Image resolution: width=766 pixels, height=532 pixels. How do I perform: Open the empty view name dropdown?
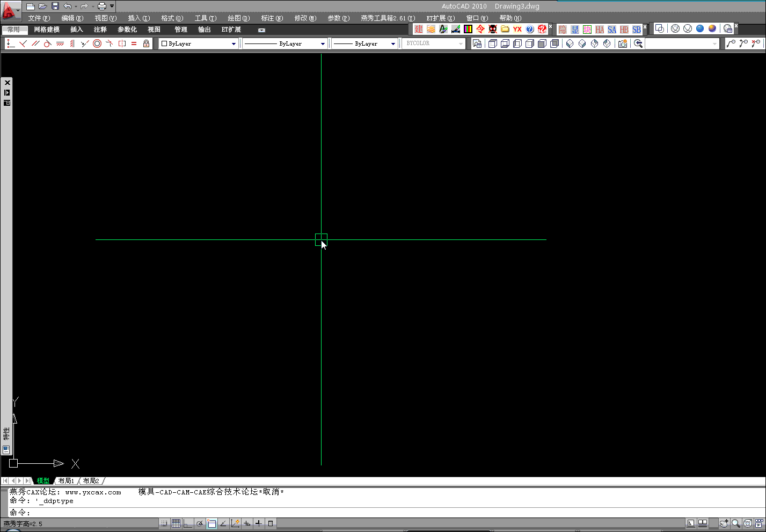tap(682, 43)
